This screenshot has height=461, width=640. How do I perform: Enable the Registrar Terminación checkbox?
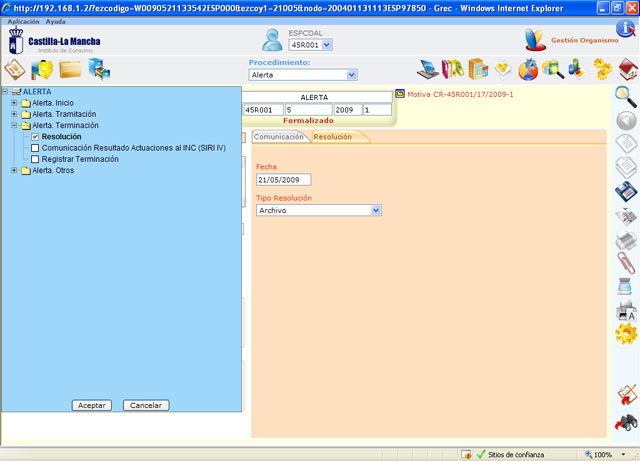35,159
